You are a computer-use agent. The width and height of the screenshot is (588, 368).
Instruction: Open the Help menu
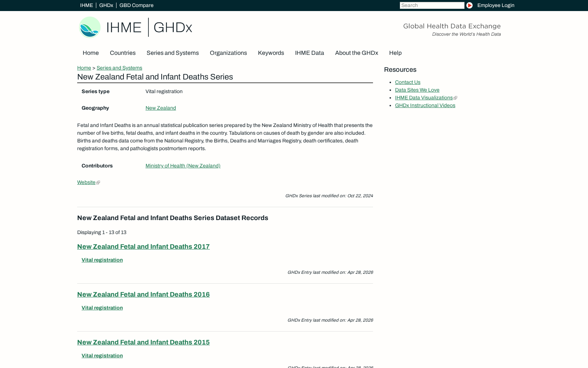[395, 53]
